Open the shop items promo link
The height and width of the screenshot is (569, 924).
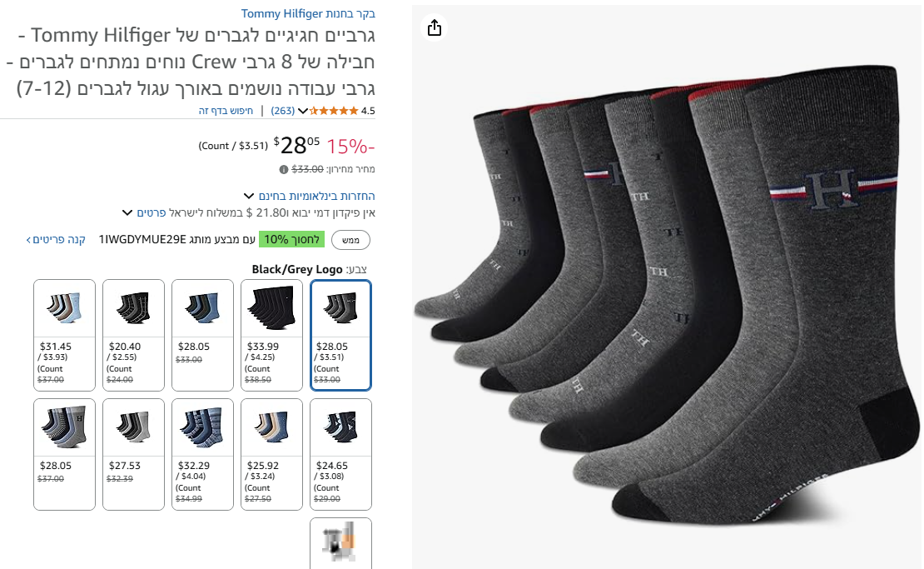pos(56,239)
